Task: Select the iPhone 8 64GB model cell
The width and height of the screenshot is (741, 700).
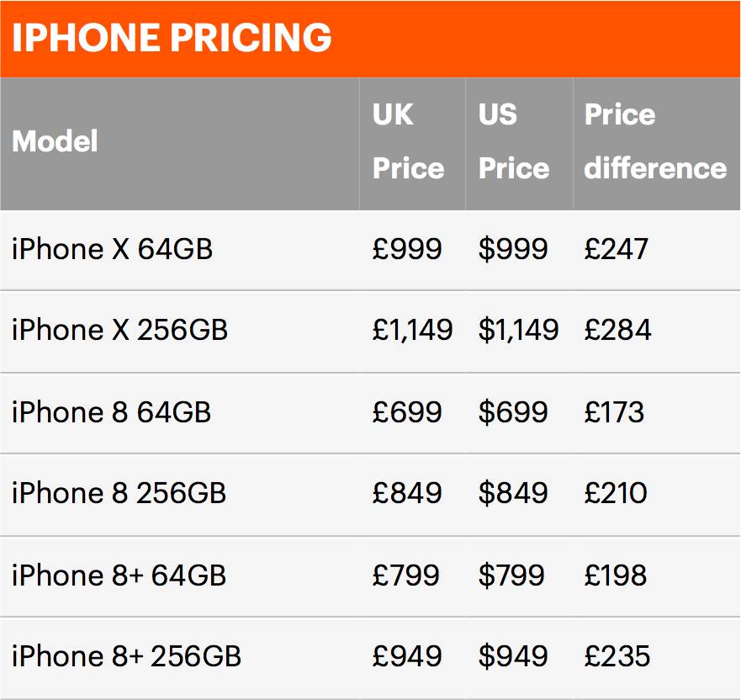Action: coord(112,412)
